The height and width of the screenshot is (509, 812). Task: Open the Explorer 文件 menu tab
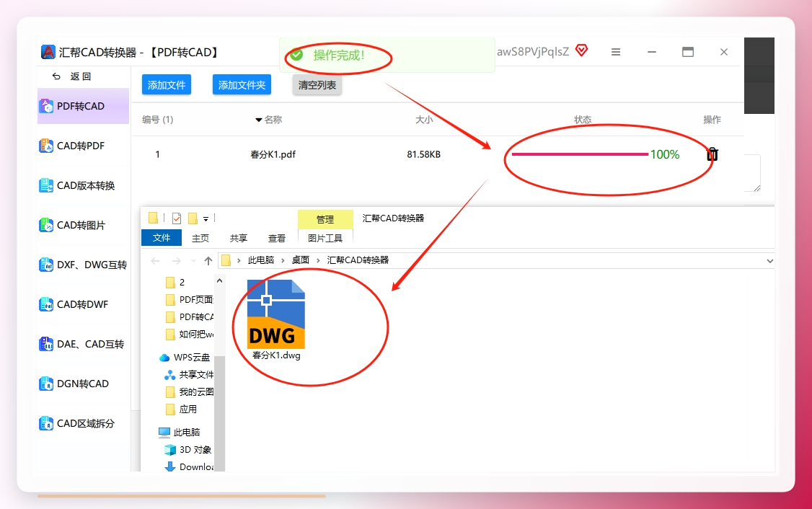pos(162,238)
